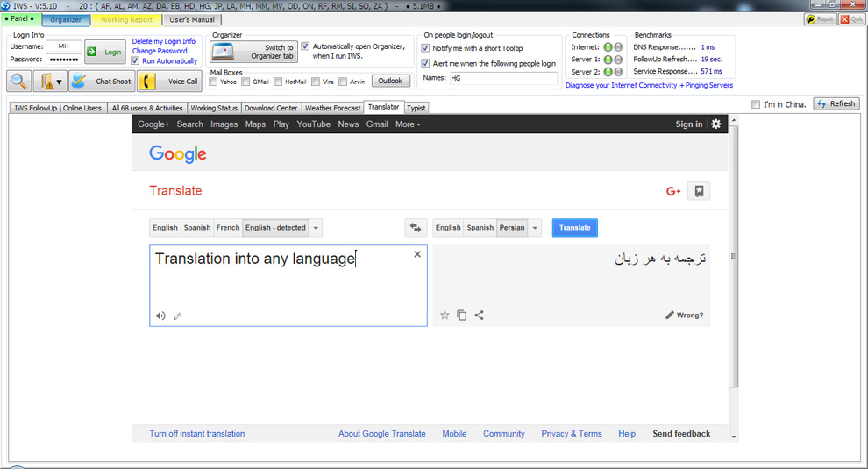The height and width of the screenshot is (469, 868).
Task: Open IWS FollowUp Online Users tab
Action: 58,108
